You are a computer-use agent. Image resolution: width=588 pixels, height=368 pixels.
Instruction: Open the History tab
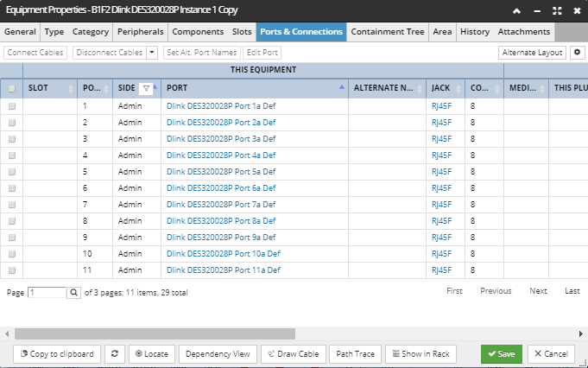[x=475, y=32]
